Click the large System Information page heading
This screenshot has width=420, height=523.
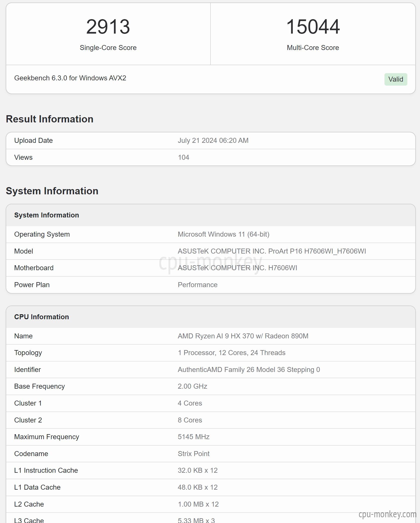click(x=52, y=191)
